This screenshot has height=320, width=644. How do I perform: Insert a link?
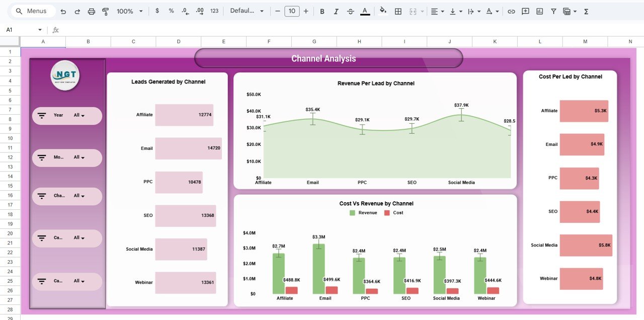pyautogui.click(x=511, y=11)
